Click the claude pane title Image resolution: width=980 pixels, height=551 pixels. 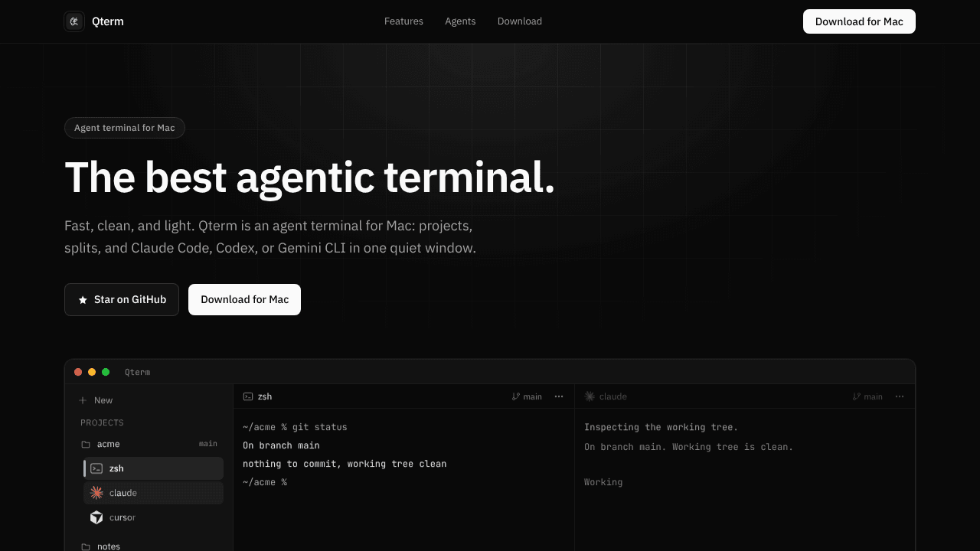(613, 396)
